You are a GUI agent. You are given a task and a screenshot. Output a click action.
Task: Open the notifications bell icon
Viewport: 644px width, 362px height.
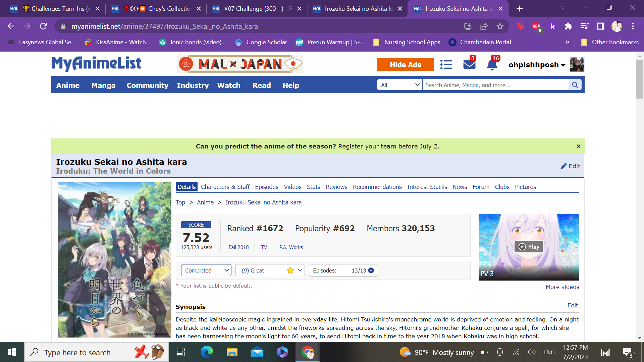click(x=492, y=64)
